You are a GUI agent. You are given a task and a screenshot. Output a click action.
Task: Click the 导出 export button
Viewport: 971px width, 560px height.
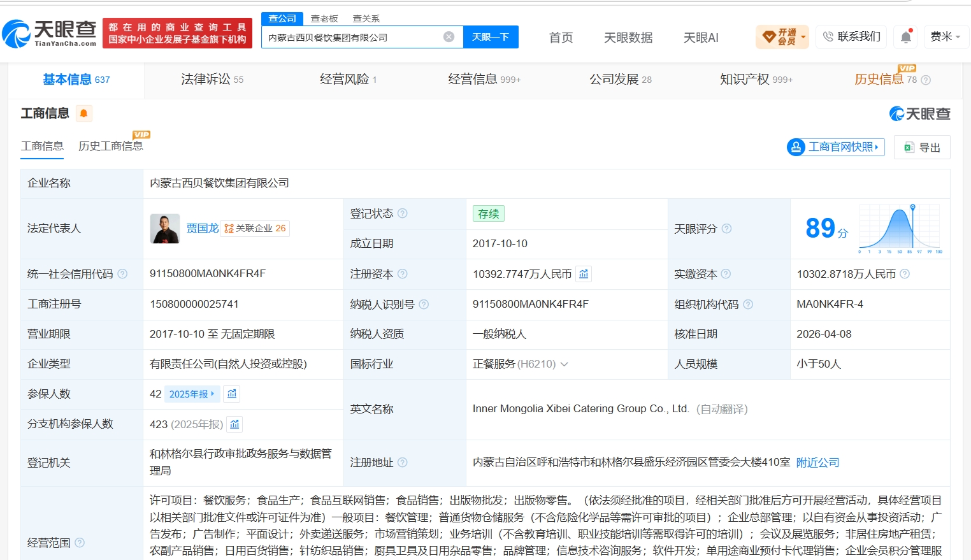tap(922, 147)
